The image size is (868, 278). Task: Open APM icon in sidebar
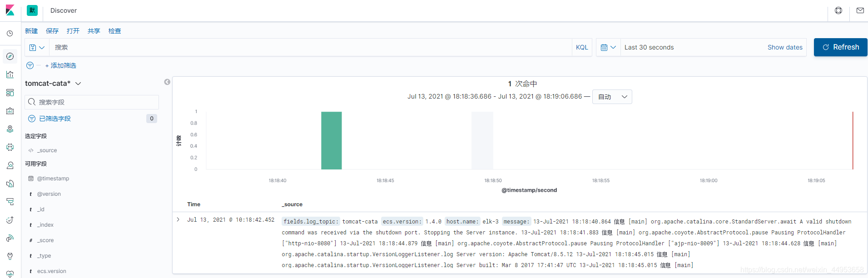click(x=10, y=202)
